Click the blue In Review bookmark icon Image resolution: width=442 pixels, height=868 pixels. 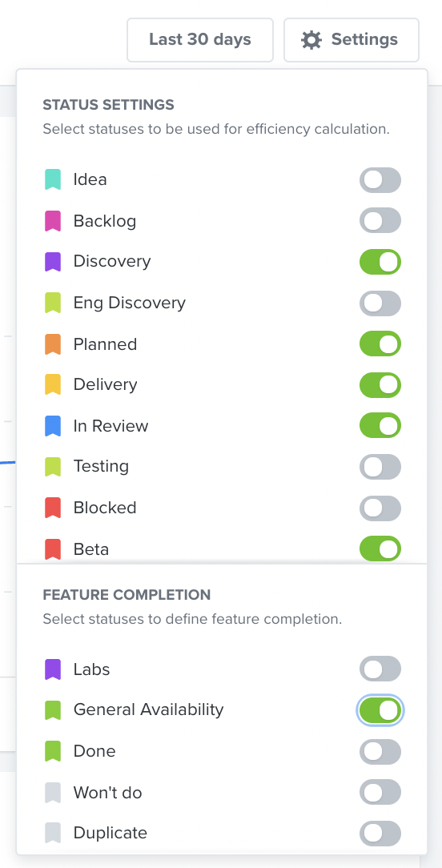(53, 426)
